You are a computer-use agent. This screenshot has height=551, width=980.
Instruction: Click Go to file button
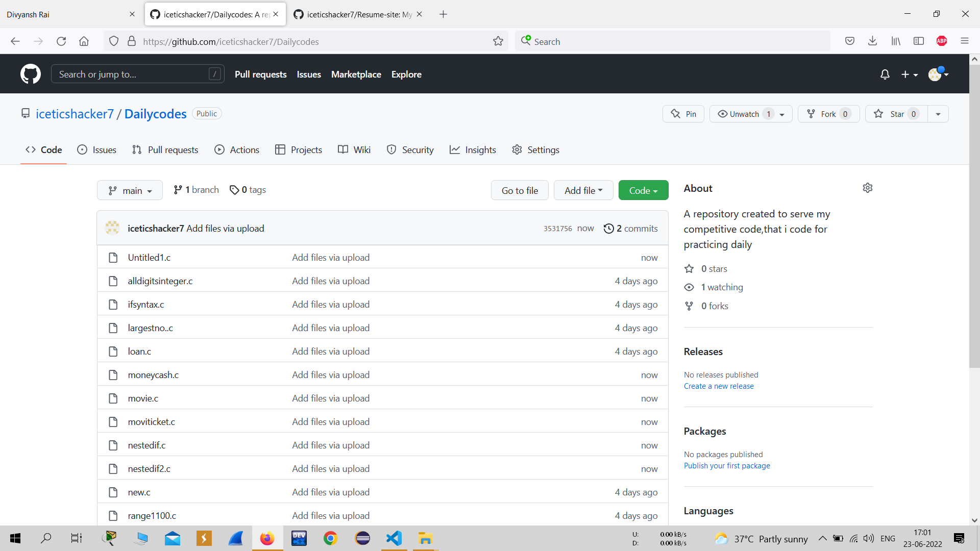pos(520,190)
